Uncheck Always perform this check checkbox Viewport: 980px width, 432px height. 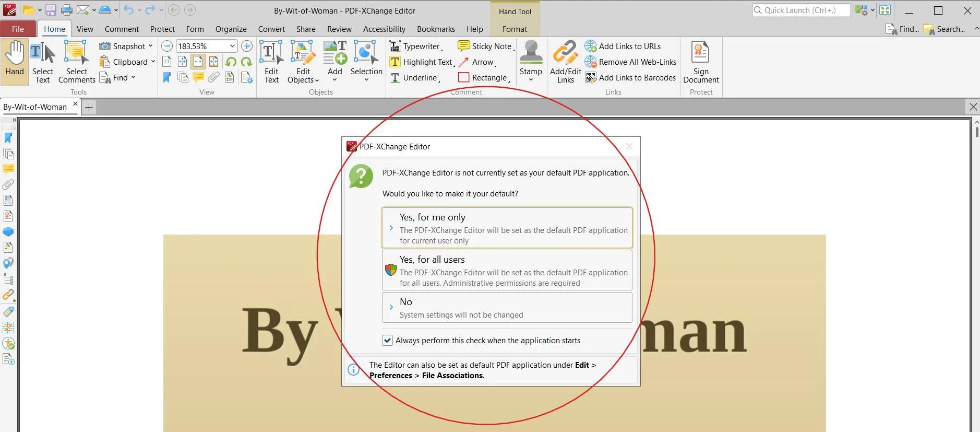(388, 341)
